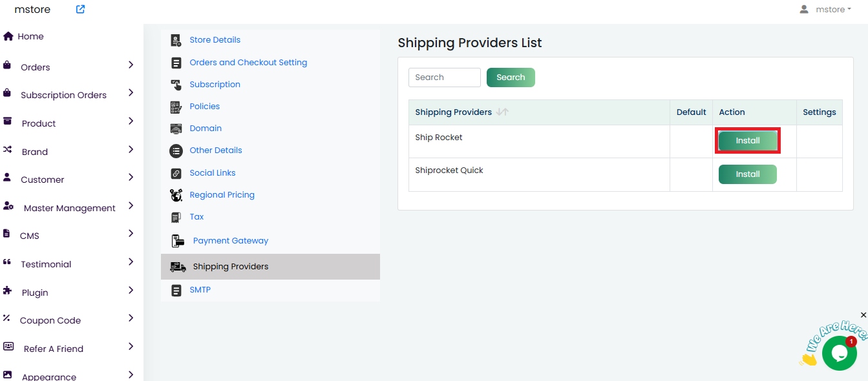Click the green Search button
This screenshot has height=381, width=868.
point(511,77)
